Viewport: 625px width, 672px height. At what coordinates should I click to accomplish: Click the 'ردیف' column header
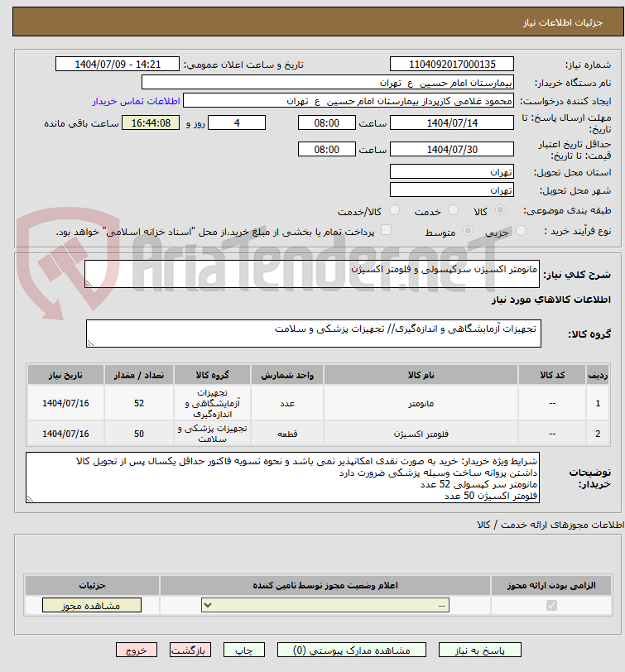[598, 375]
